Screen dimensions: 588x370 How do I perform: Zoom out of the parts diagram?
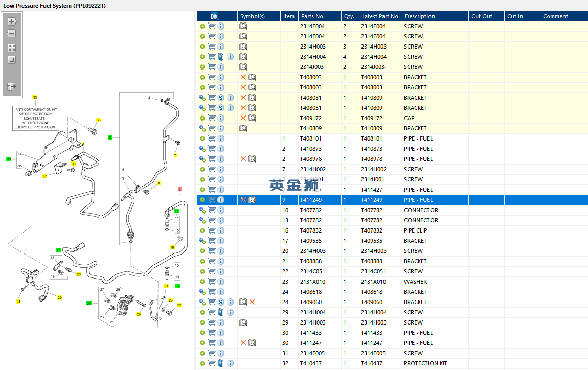tap(12, 33)
